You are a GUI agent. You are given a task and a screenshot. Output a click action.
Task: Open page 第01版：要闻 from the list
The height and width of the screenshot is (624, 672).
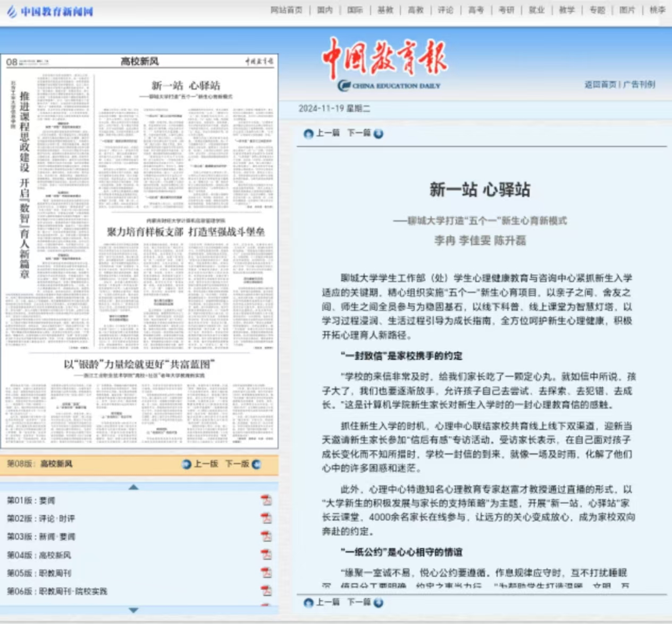click(x=31, y=501)
